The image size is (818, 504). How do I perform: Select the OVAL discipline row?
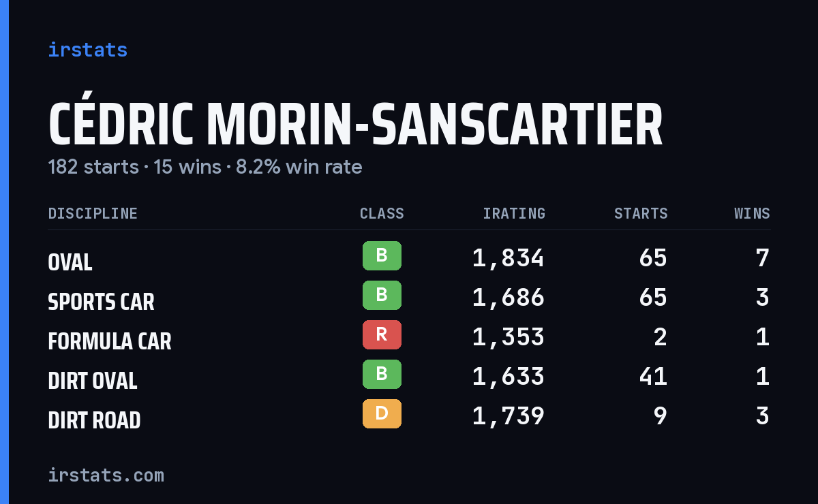[409, 258]
